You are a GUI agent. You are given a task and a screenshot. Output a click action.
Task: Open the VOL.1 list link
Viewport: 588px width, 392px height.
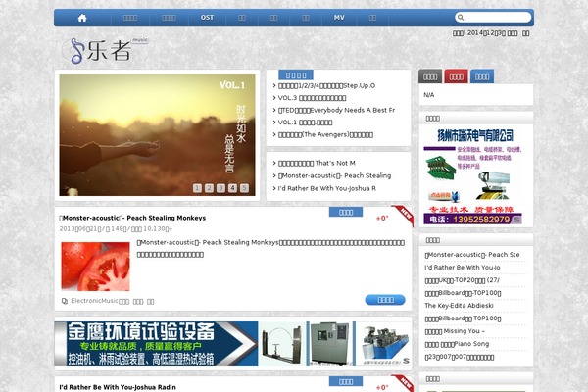click(x=305, y=122)
